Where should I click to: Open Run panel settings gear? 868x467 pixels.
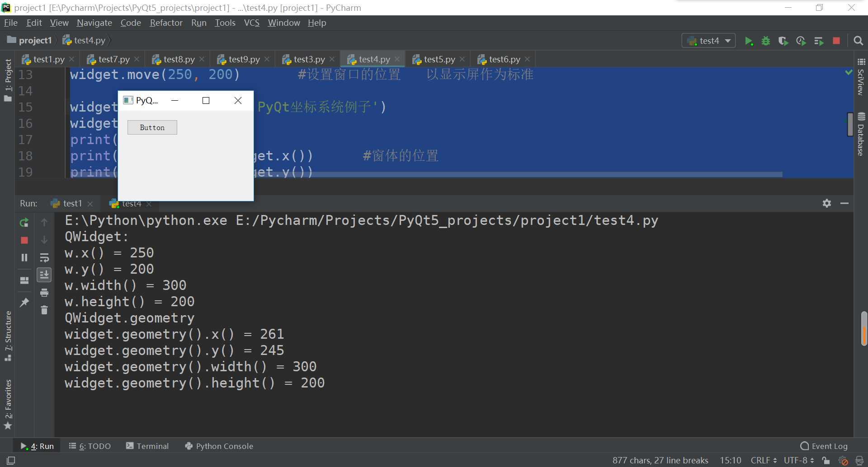tap(827, 203)
